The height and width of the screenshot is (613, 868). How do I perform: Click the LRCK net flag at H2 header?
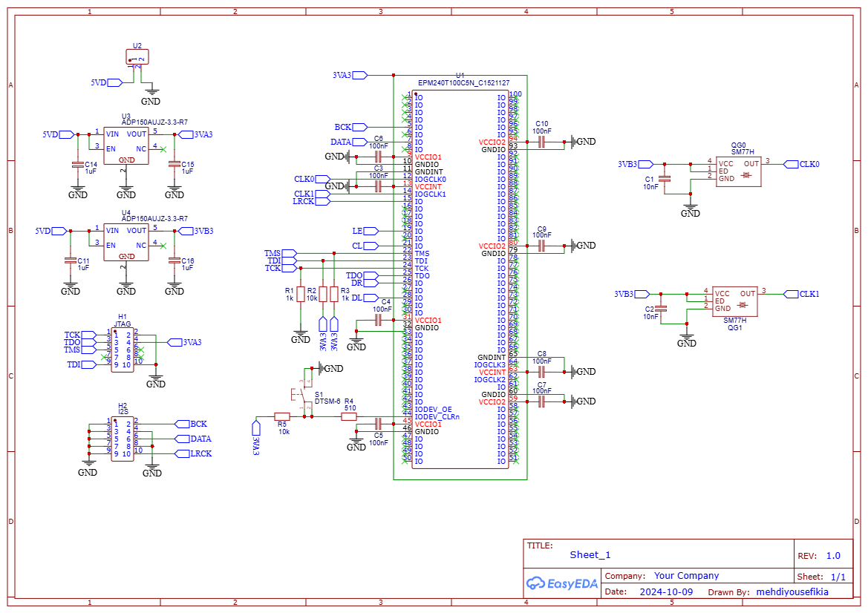pyautogui.click(x=194, y=453)
